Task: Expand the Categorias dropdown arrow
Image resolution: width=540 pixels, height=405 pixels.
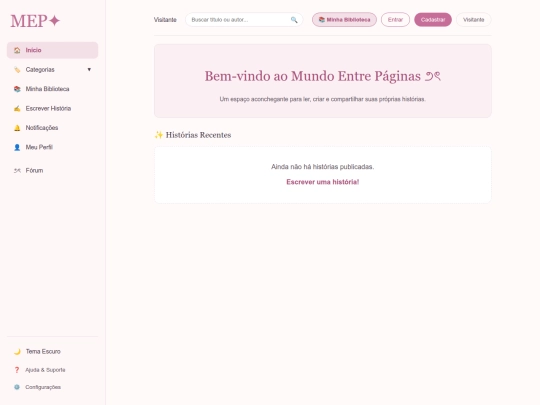Action: [89, 70]
